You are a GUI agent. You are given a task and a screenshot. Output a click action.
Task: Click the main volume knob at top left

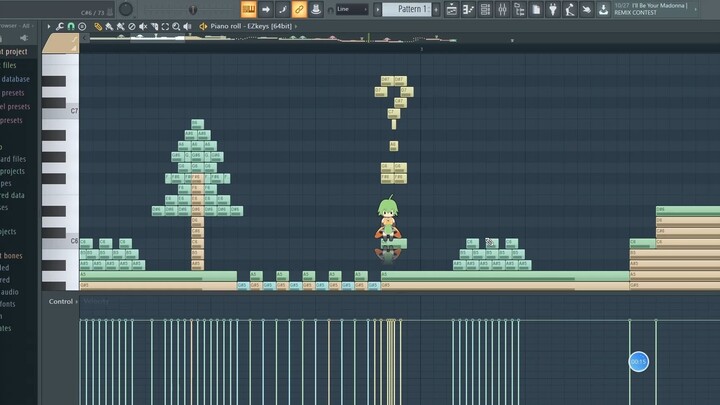pyautogui.click(x=125, y=9)
